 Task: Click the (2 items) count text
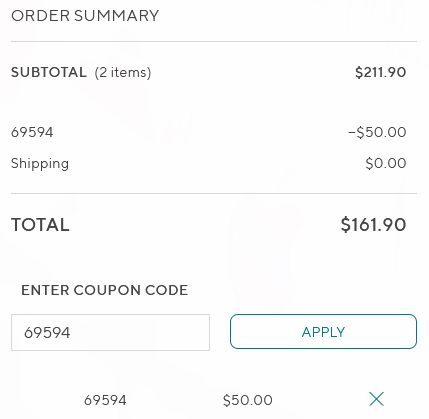pyautogui.click(x=123, y=72)
